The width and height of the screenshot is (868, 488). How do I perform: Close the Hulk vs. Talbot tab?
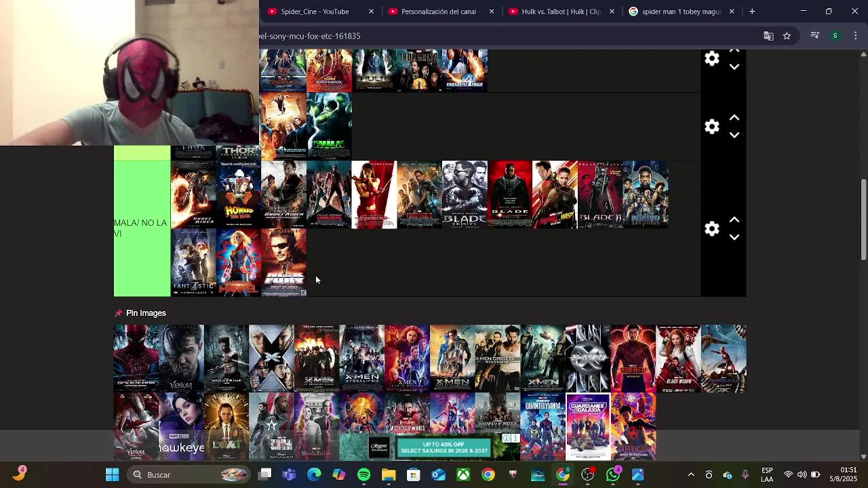[612, 12]
